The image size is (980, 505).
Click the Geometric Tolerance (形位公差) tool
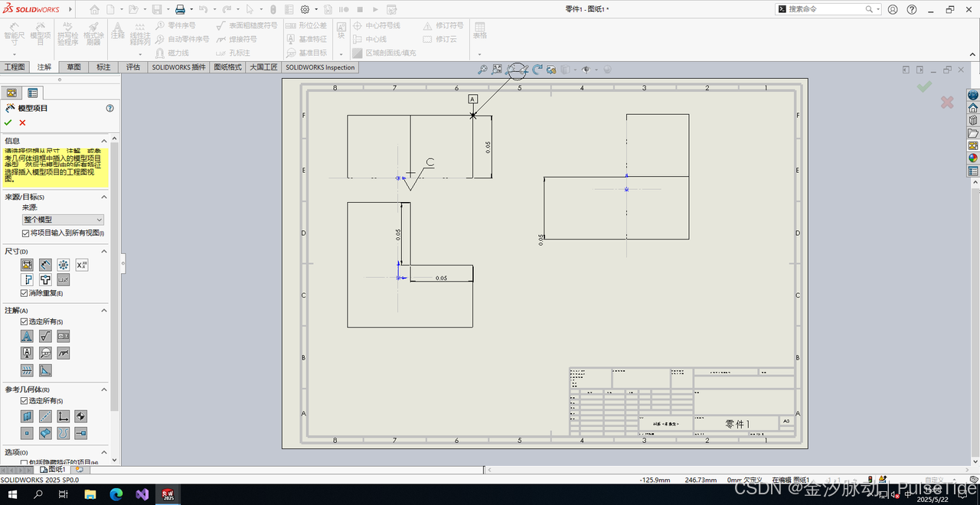pos(306,25)
